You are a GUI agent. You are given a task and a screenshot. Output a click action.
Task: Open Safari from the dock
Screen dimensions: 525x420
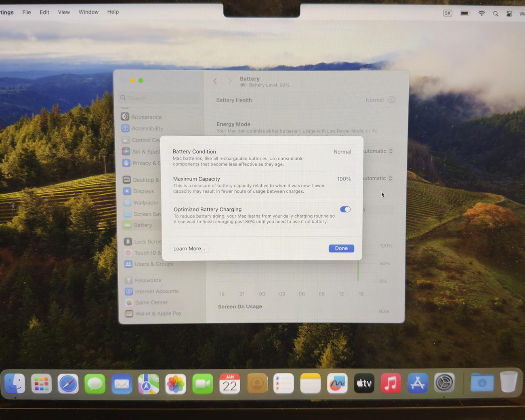[68, 384]
